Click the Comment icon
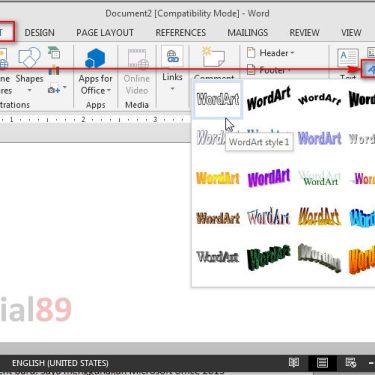 [213, 57]
